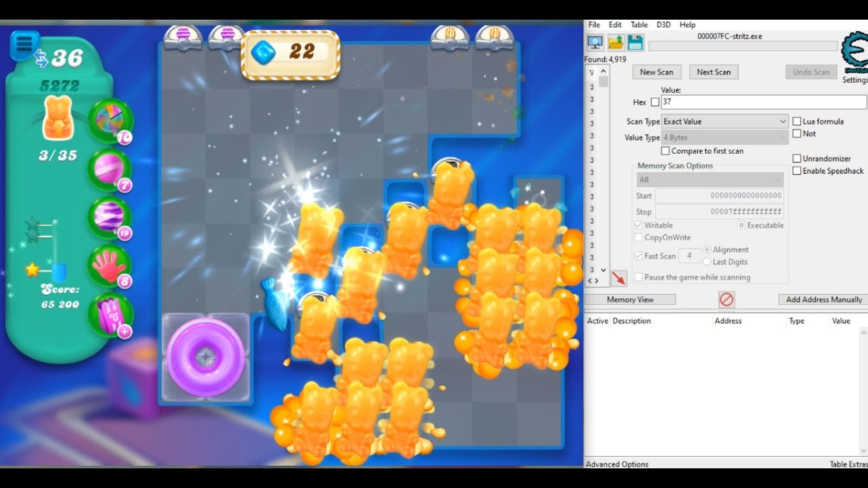Sort by the Type column header
868x488 pixels.
point(796,321)
